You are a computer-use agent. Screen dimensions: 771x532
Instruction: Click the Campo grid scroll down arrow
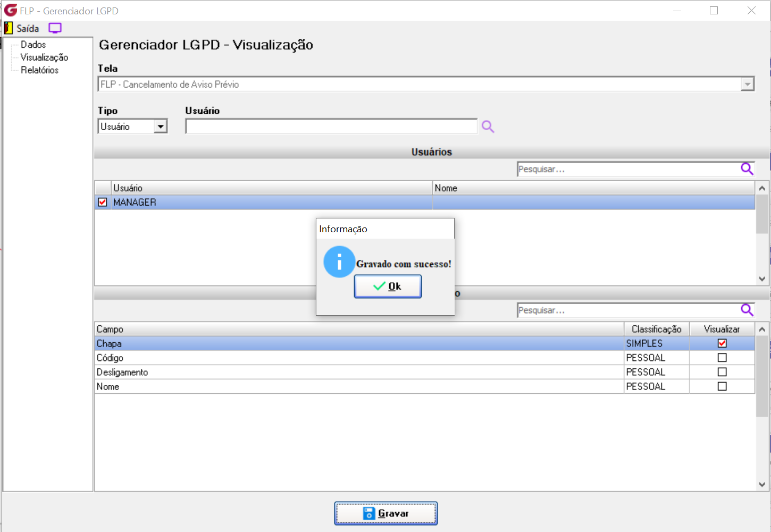click(x=762, y=484)
